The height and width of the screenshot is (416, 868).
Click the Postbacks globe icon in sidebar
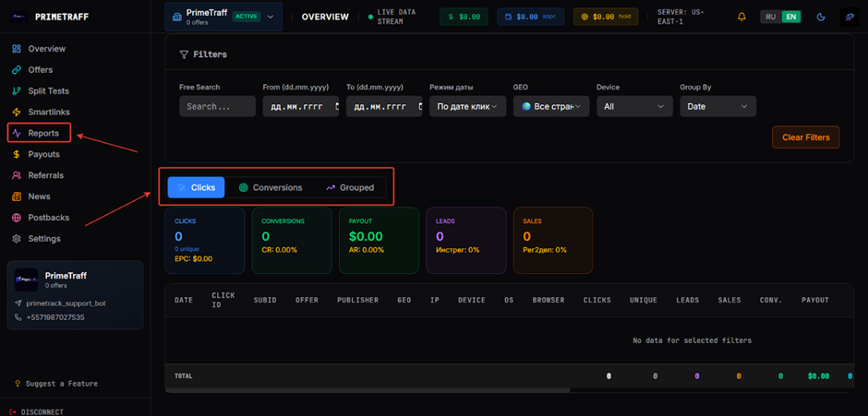coord(17,218)
